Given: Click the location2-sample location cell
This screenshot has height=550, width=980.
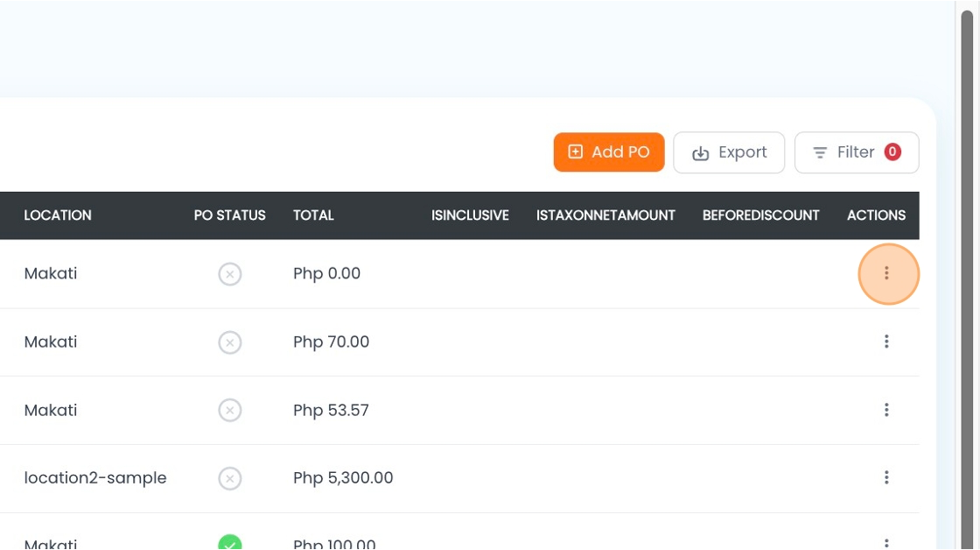Looking at the screenshot, I should 95,478.
